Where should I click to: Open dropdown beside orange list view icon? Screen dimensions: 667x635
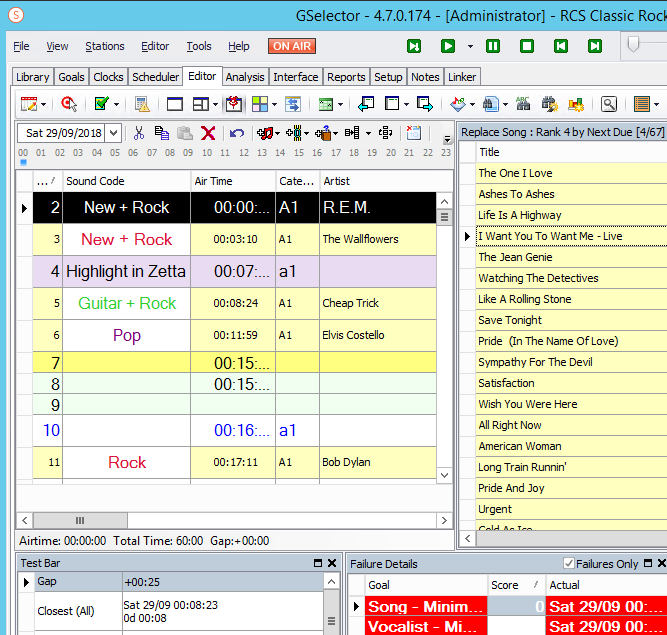coord(656,104)
